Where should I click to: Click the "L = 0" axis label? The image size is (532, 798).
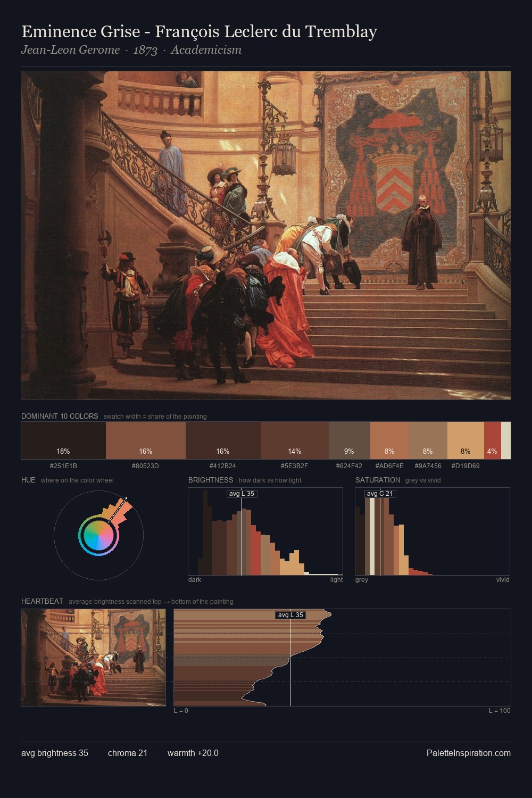[x=181, y=711]
